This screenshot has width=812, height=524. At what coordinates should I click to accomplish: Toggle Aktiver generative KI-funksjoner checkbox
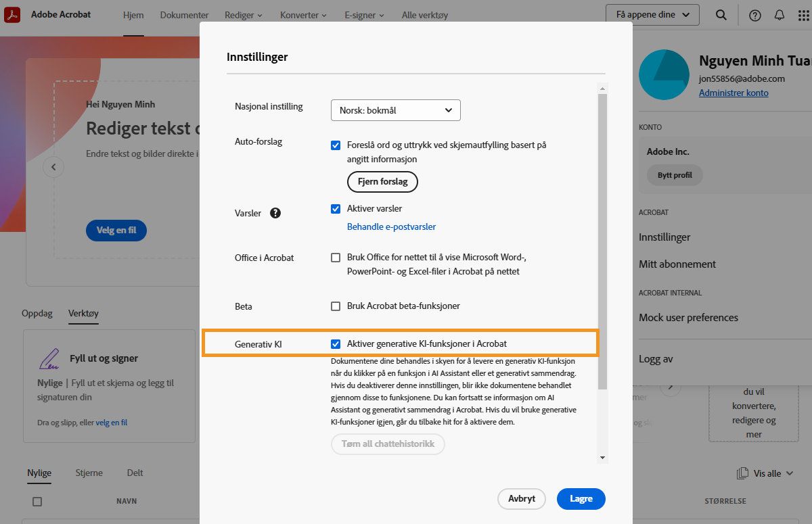[x=336, y=343]
